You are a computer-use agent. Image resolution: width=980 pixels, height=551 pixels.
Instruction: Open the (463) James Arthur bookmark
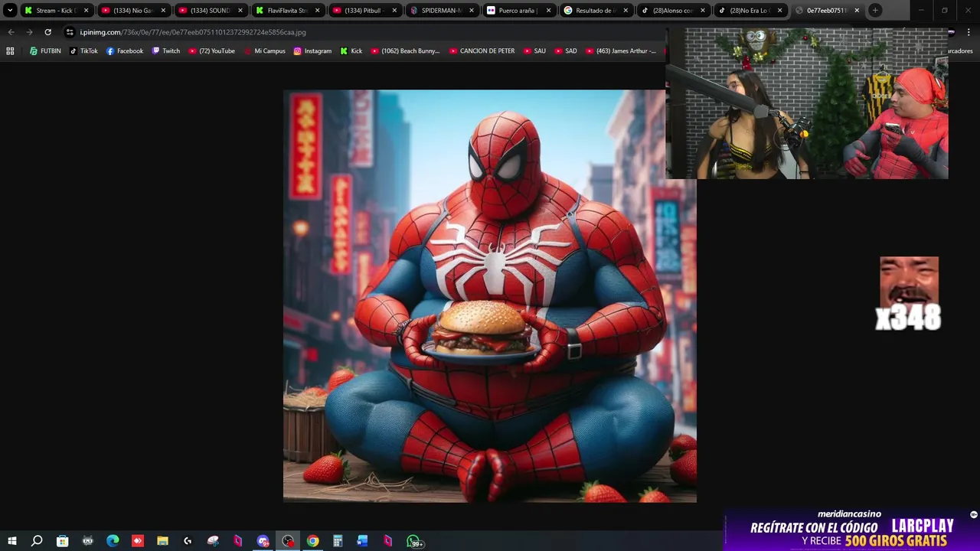point(621,51)
